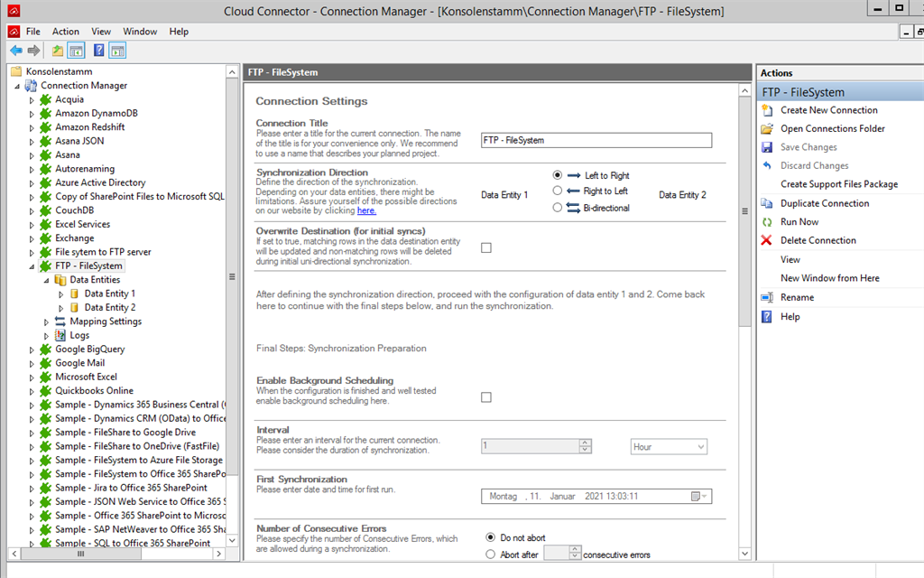Click the Connection Title input field

click(596, 140)
